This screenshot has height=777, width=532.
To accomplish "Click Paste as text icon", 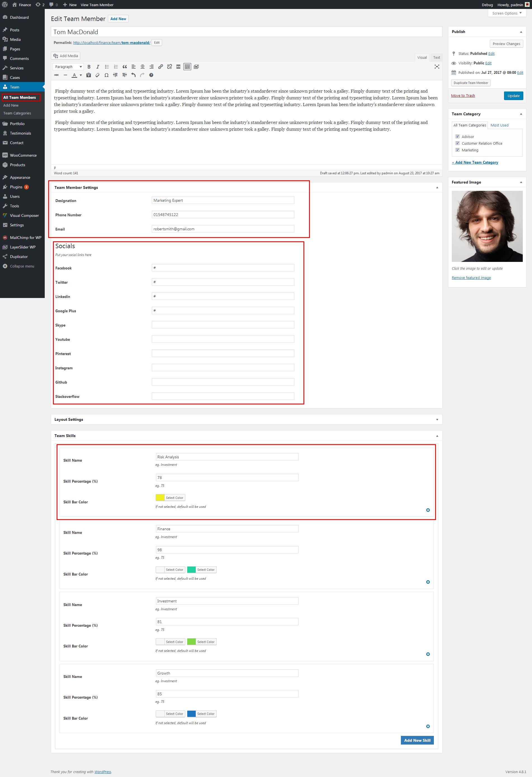I will coord(89,75).
